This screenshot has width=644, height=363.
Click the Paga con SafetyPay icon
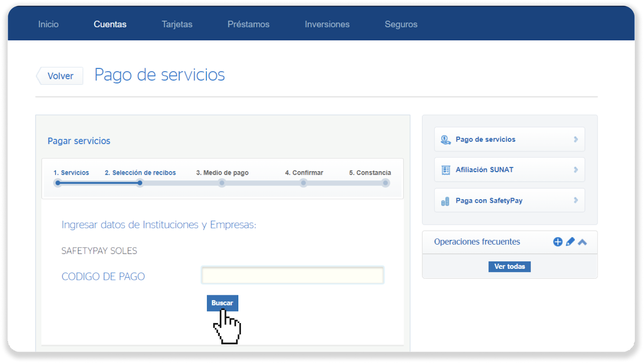pos(445,201)
